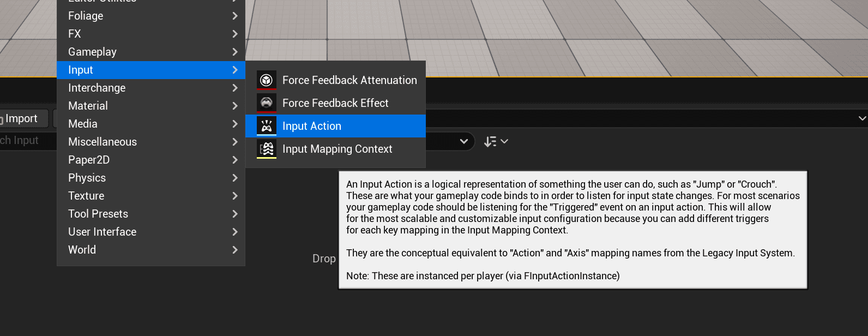868x336 pixels.
Task: Click the search Input field
Action: [x=25, y=141]
